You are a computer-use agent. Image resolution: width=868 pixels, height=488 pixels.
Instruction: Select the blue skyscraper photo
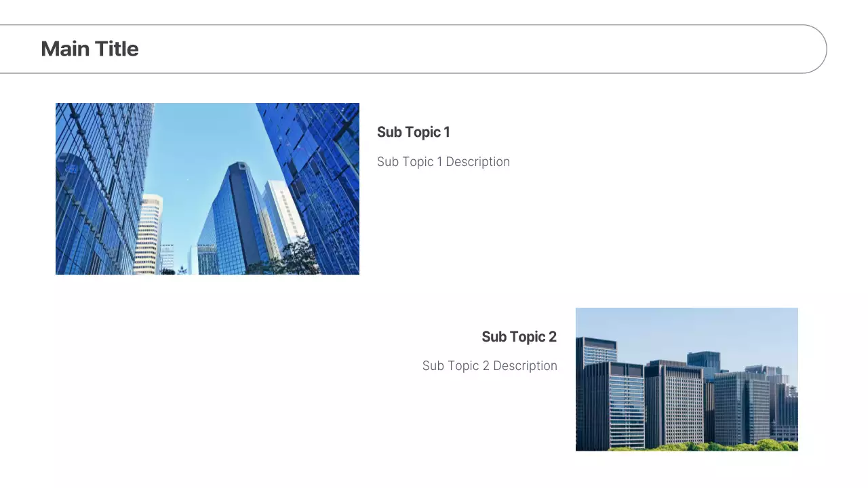tap(207, 188)
